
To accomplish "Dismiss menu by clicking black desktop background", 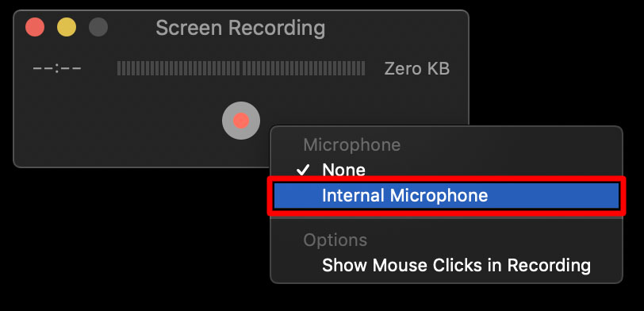I will [123, 238].
